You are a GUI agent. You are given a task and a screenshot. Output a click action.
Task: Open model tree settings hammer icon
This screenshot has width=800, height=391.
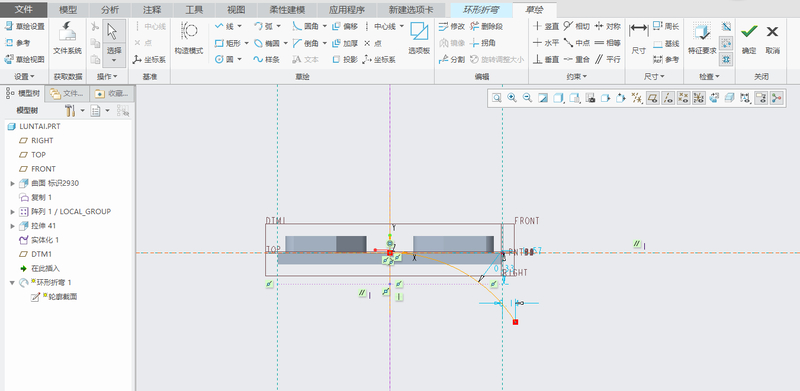70,110
